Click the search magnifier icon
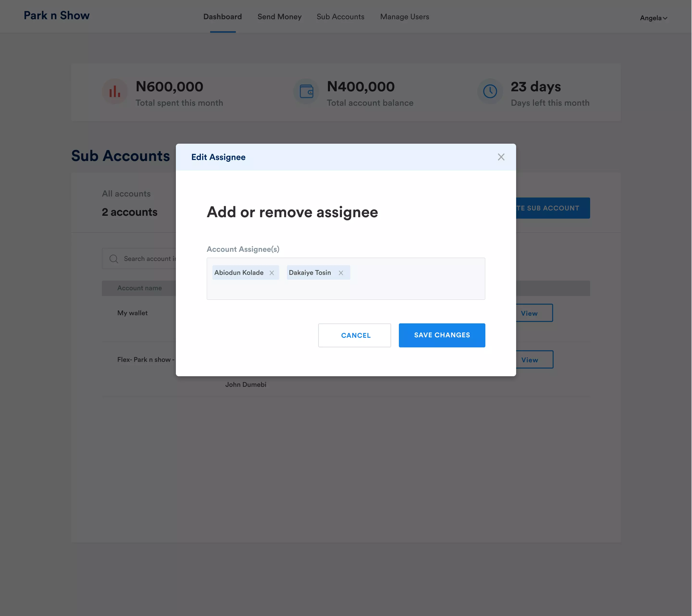Image resolution: width=692 pixels, height=616 pixels. 114,259
